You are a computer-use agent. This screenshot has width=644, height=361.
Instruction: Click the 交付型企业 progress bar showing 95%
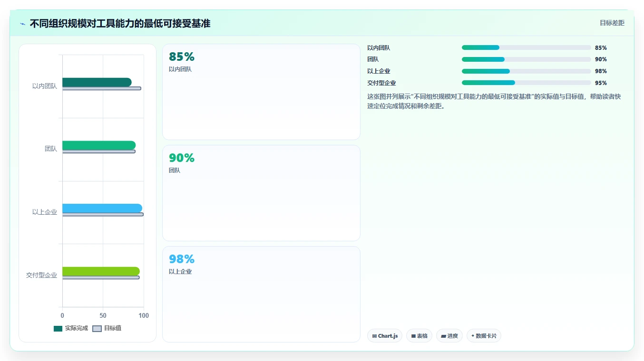click(527, 83)
